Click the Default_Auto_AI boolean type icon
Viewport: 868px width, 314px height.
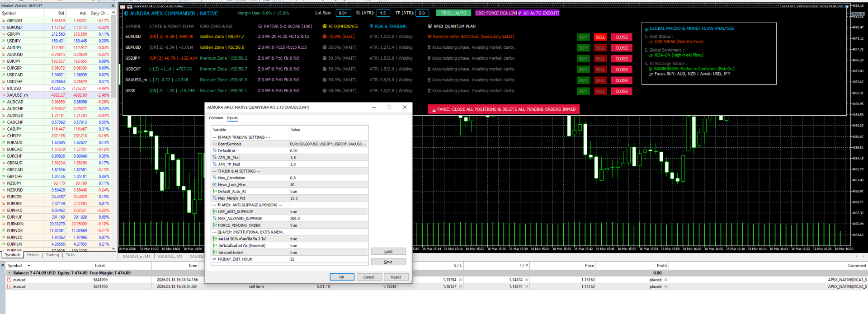tap(215, 192)
